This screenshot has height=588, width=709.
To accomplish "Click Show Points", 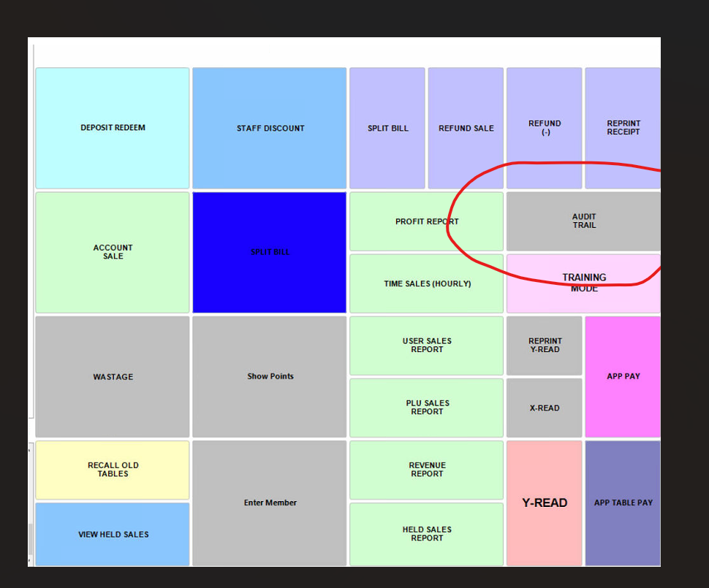I will (270, 376).
